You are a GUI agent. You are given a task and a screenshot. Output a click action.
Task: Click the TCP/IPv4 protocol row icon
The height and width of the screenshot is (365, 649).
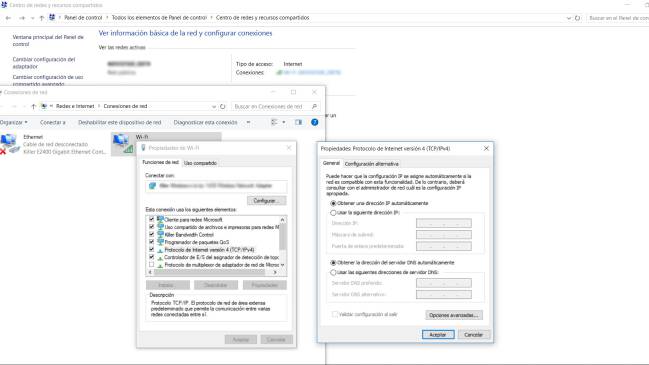point(160,250)
